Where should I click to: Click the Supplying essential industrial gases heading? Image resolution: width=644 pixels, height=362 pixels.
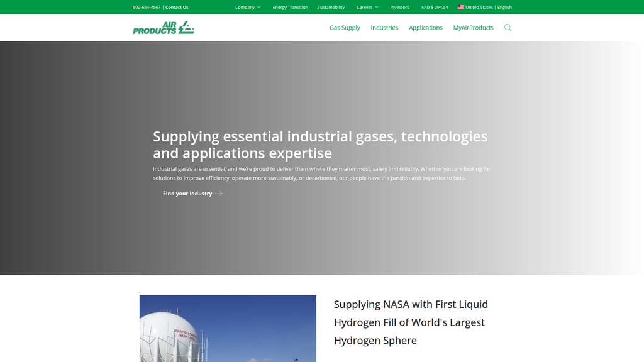[320, 145]
